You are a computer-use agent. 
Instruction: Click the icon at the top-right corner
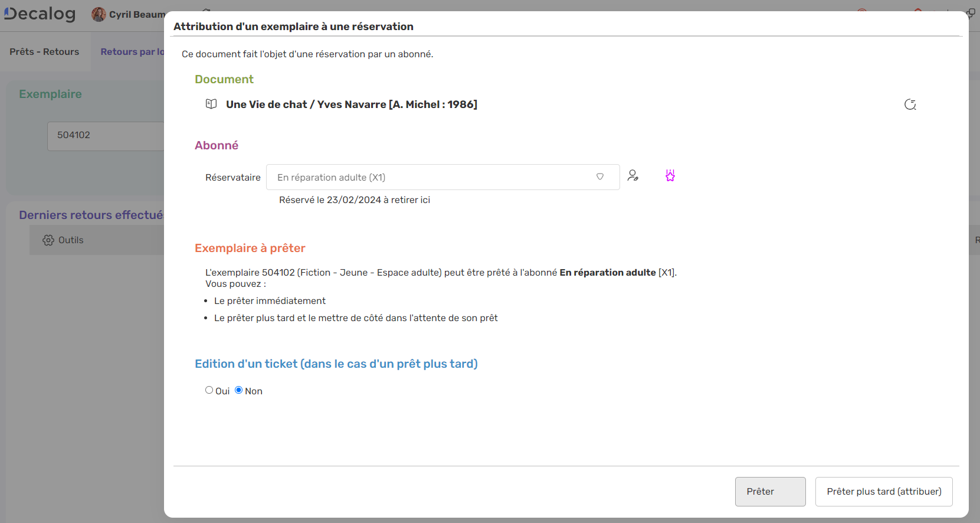pyautogui.click(x=971, y=13)
